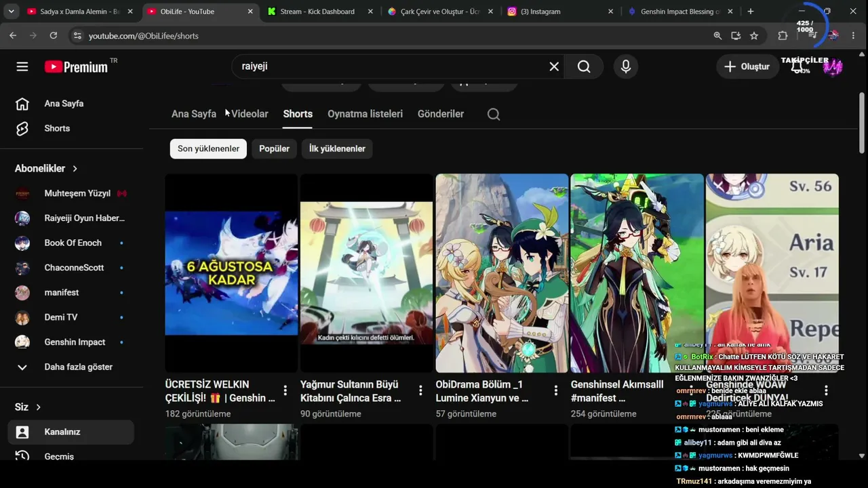Open the YouTube account avatar menu
The width and height of the screenshot is (868, 488).
tap(833, 66)
